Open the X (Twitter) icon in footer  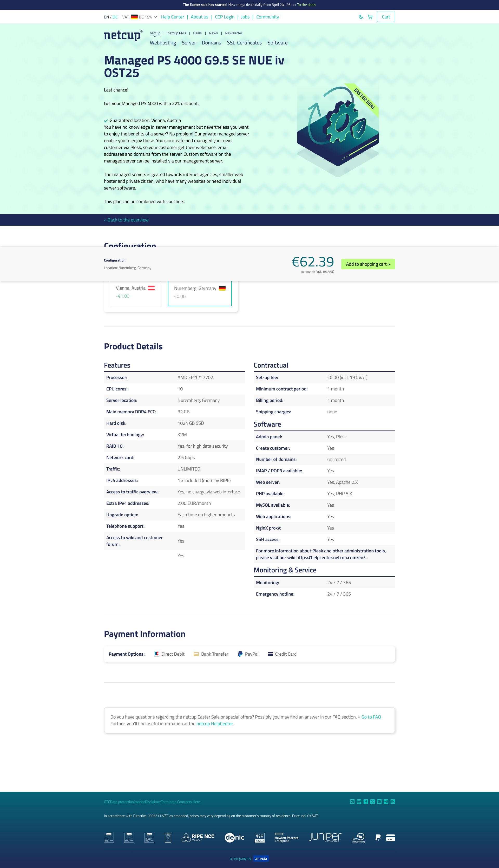pos(372,801)
